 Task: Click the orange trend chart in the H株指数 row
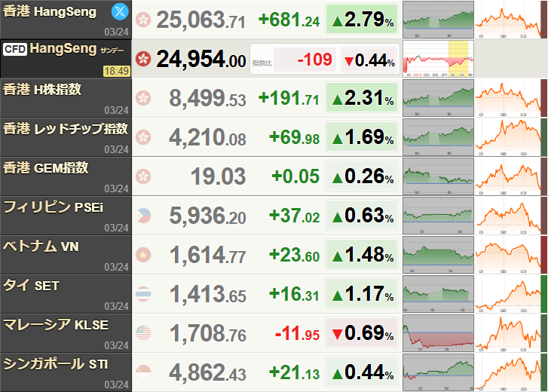pyautogui.click(x=508, y=98)
